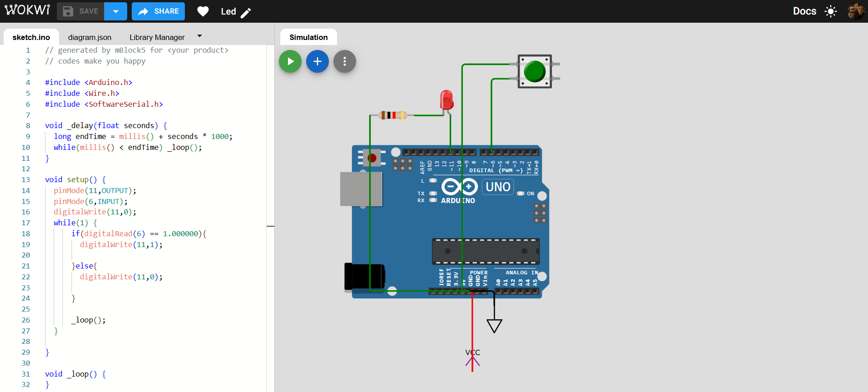Open the simulation three-dot options menu

tap(345, 61)
